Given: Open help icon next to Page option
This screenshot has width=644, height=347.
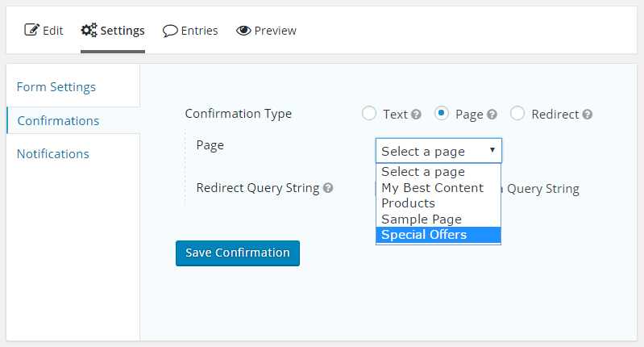Looking at the screenshot, I should click(x=492, y=115).
